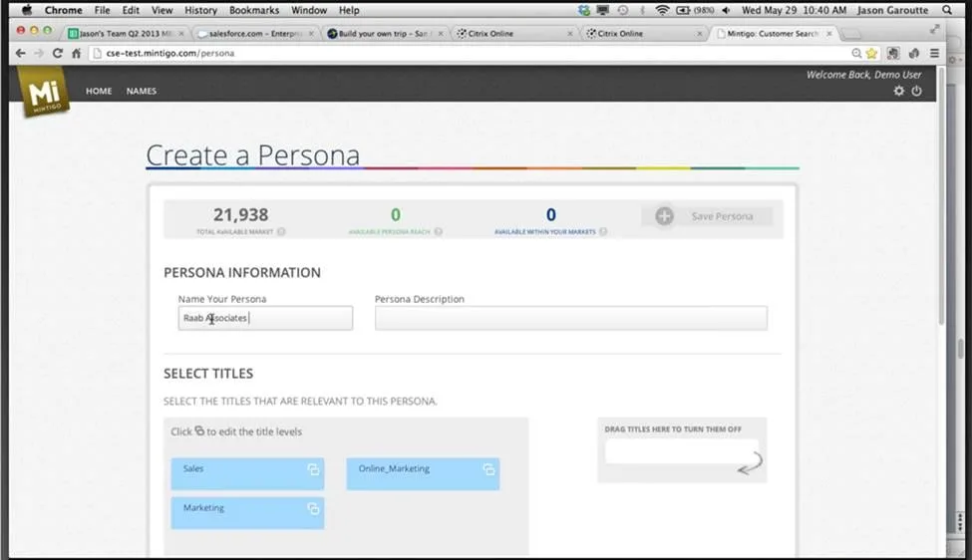Close the Mintigo Customer Search tab
Screen dimensions: 972x560
coord(829,34)
